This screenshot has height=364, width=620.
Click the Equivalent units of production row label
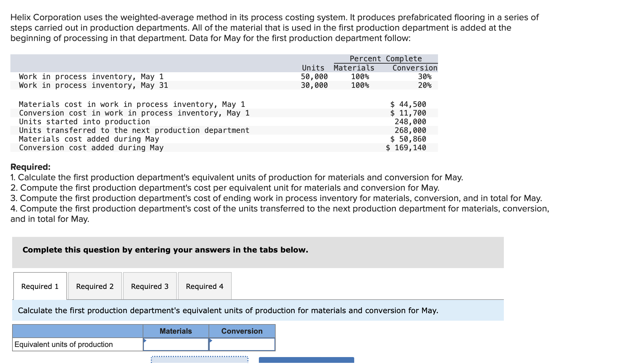(x=64, y=344)
